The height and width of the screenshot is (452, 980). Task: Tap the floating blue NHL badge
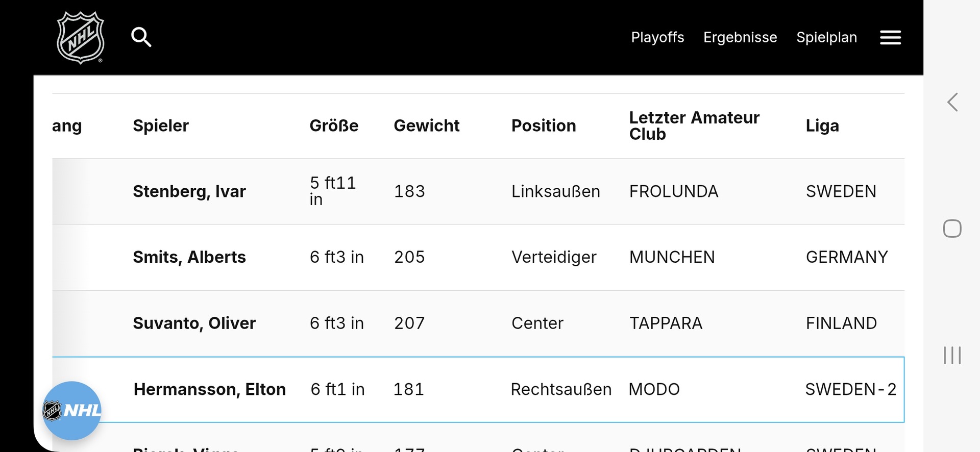71,411
